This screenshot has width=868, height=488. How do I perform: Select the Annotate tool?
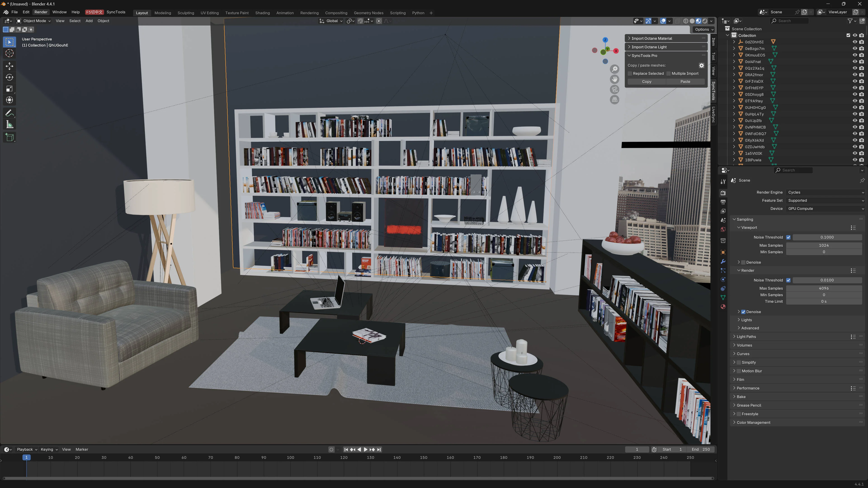[x=9, y=113]
